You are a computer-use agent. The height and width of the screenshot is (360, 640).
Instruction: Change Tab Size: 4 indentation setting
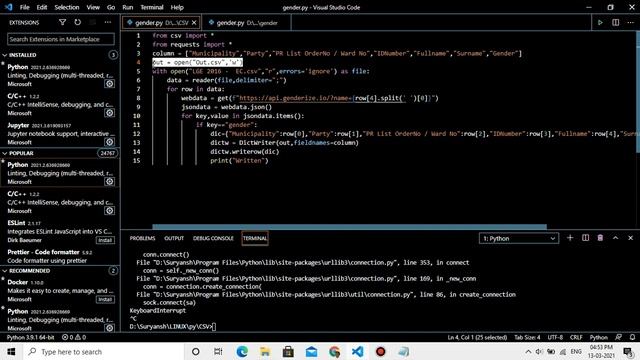tap(527, 338)
